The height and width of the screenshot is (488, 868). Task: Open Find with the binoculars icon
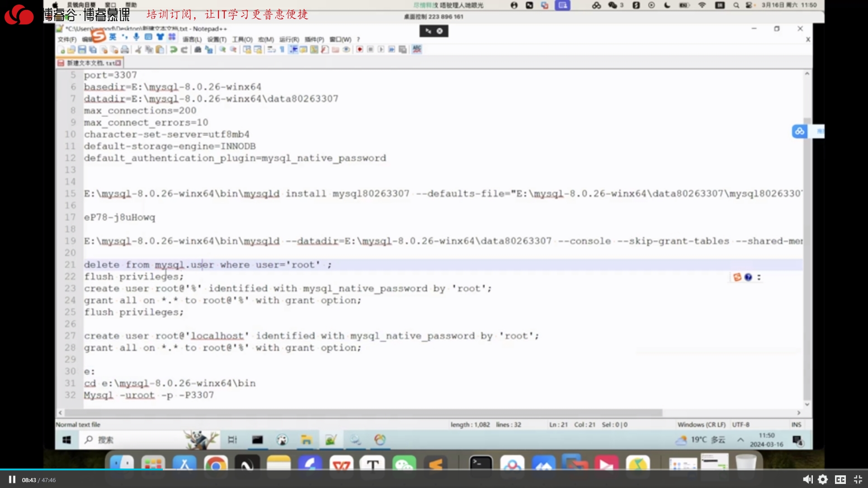pyautogui.click(x=198, y=49)
